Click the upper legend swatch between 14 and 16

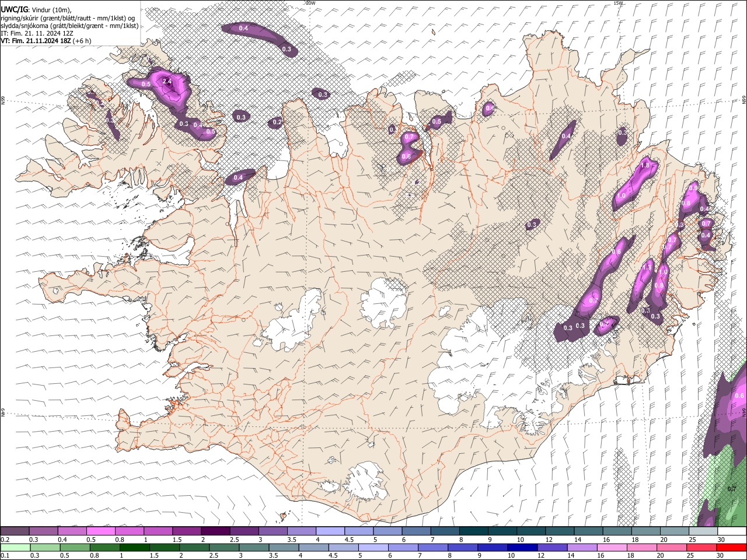tap(589, 531)
